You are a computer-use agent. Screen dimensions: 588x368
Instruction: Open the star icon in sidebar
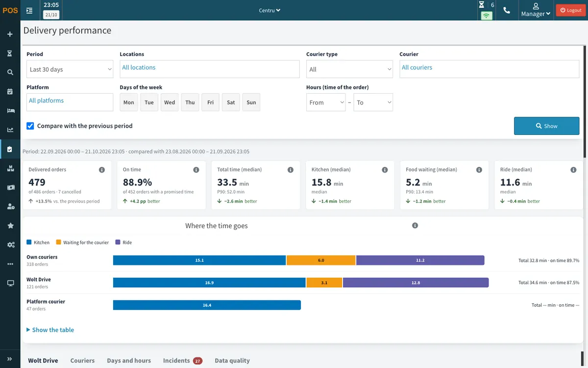click(x=10, y=226)
